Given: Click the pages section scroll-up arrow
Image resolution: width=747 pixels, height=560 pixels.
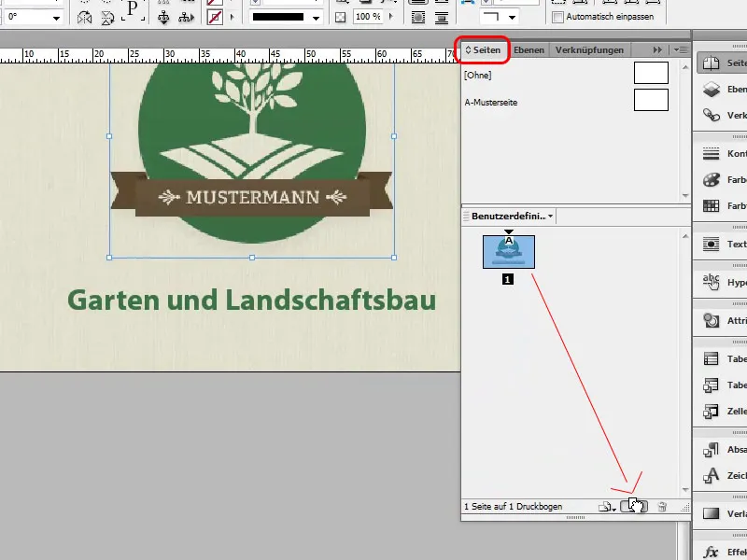Looking at the screenshot, I should [x=685, y=236].
